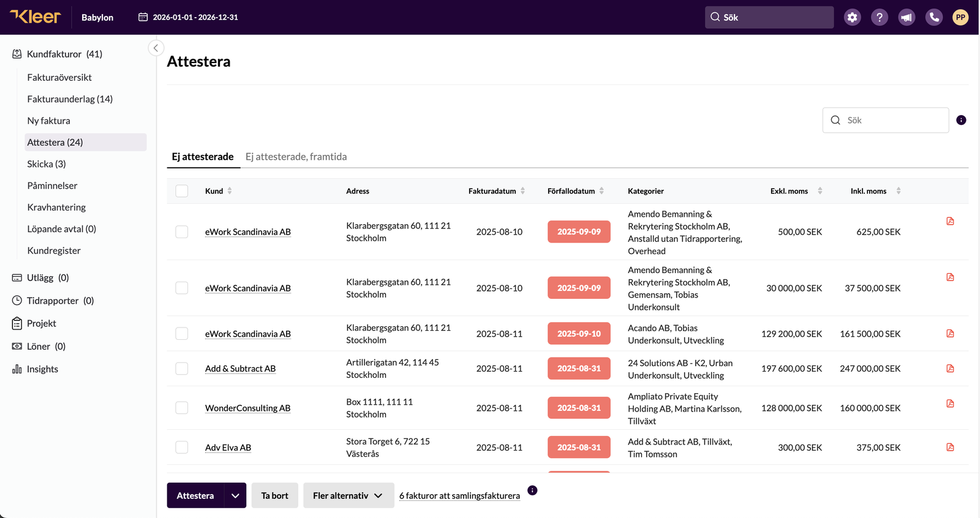Screen dimensions: 980x518
Task: Click the table Sök input field
Action: coord(885,120)
